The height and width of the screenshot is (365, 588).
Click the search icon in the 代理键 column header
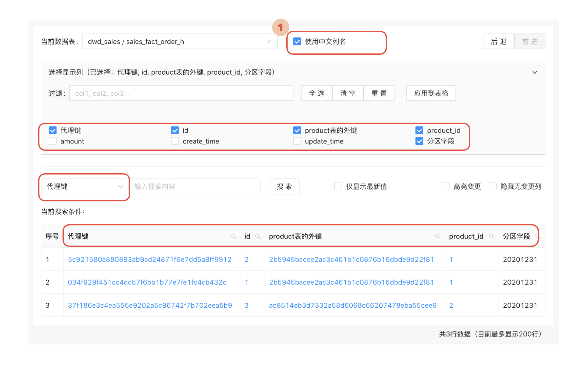pyautogui.click(x=233, y=236)
